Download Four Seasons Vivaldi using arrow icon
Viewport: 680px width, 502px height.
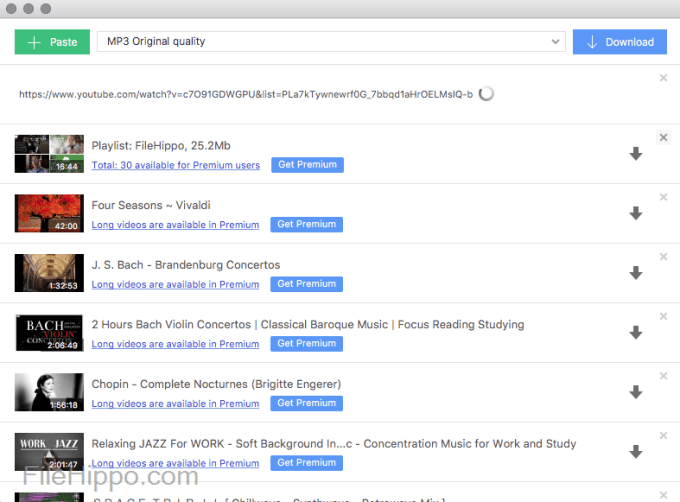[636, 213]
